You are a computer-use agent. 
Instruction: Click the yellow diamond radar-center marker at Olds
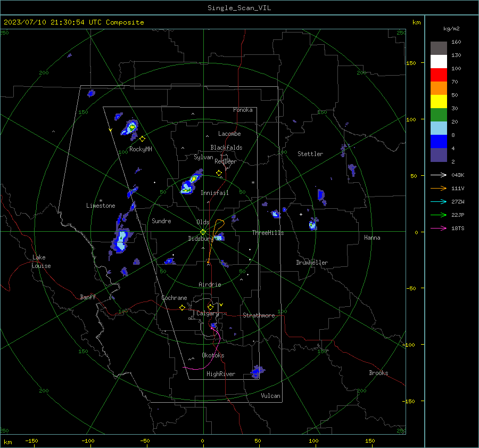[203, 232]
